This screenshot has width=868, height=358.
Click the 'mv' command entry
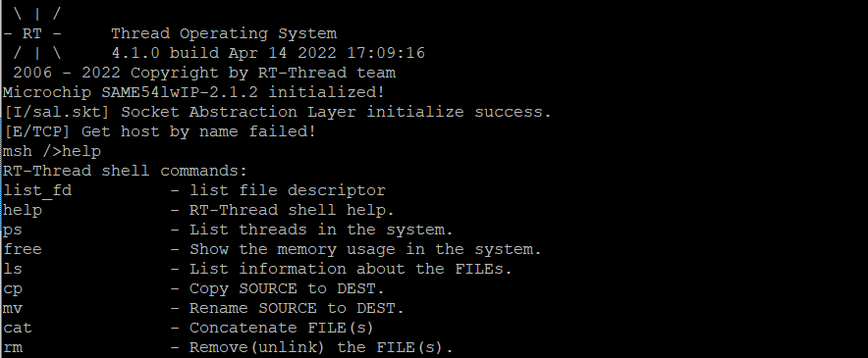click(x=13, y=308)
